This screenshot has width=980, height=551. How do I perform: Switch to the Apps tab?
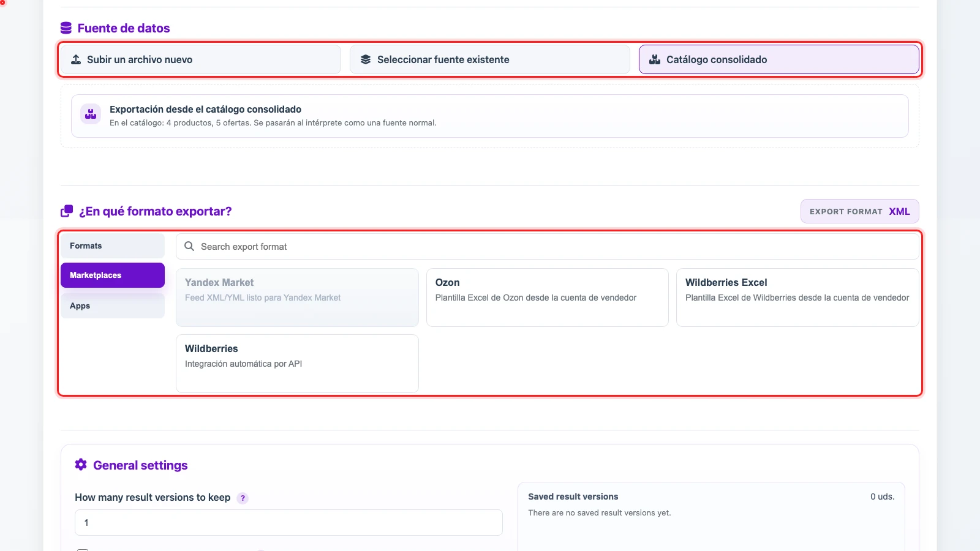[113, 305]
